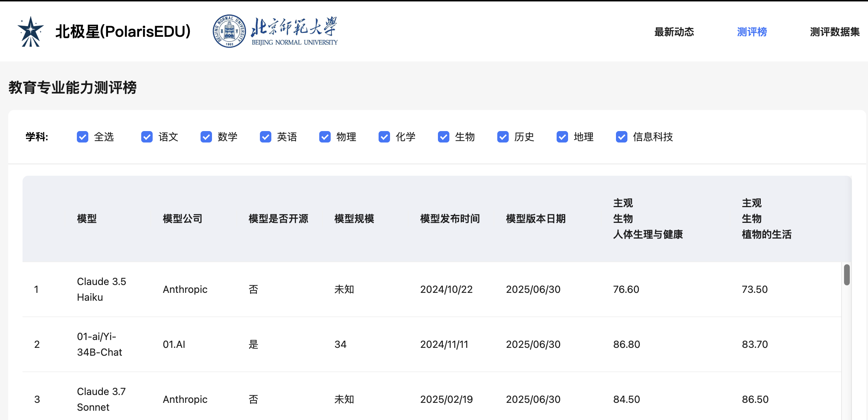Click the 教育专业能力测评榜 heading
The width and height of the screenshot is (868, 420).
[73, 87]
